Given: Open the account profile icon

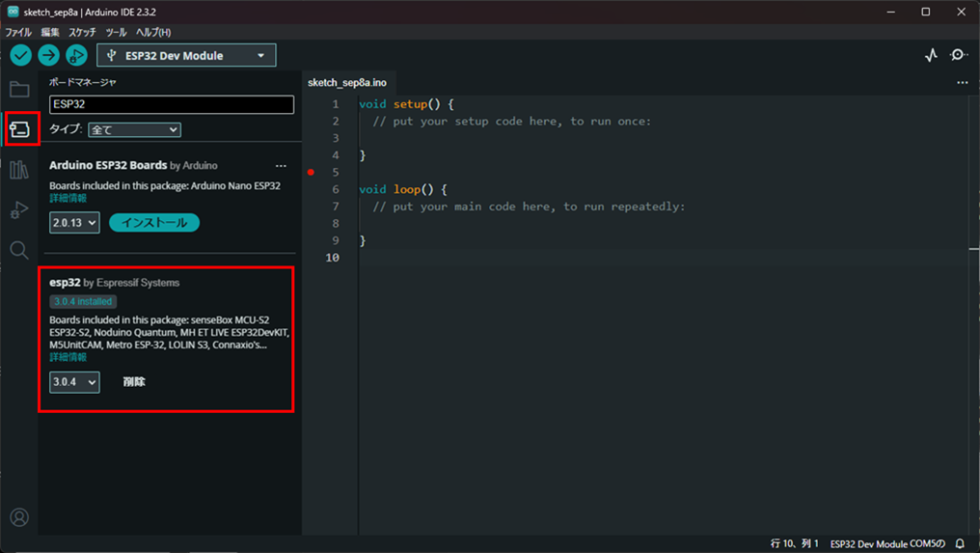Looking at the screenshot, I should click(19, 517).
